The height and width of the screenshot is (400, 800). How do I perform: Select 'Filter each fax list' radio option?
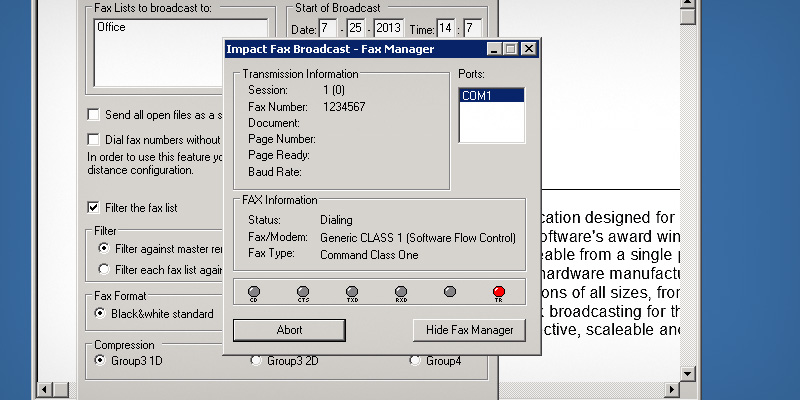tap(104, 269)
